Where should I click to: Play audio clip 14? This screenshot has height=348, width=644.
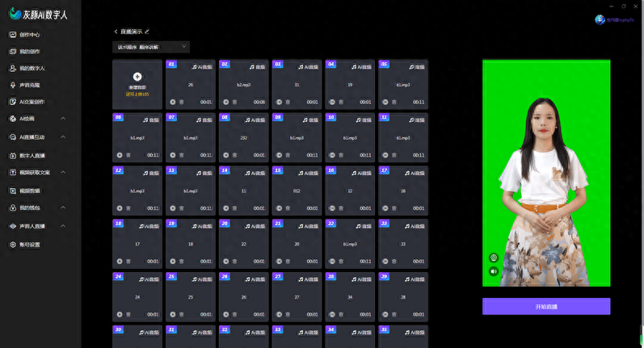pyautogui.click(x=226, y=208)
